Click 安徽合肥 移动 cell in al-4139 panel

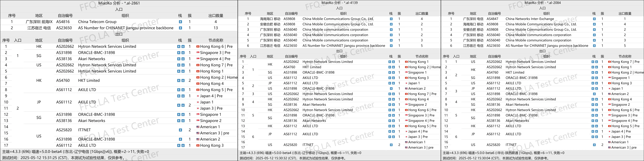pyautogui.click(x=270, y=24)
